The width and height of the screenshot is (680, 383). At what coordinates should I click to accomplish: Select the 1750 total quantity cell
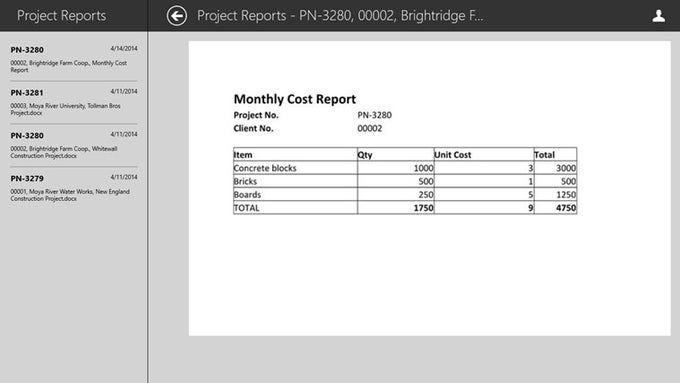point(396,208)
